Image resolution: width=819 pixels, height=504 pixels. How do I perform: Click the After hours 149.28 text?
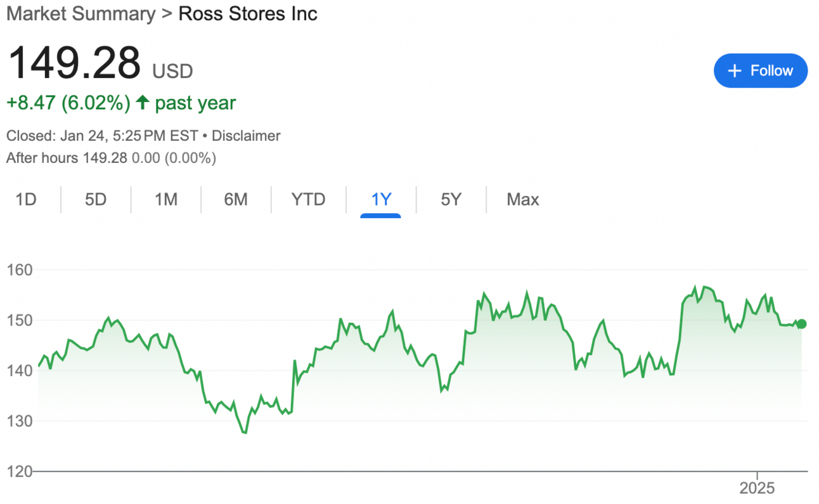67,158
